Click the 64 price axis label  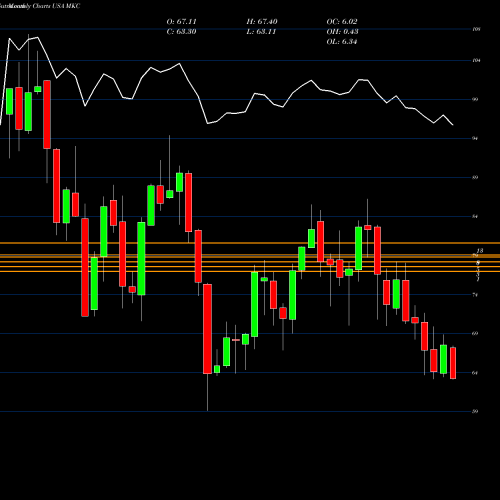click(475, 373)
